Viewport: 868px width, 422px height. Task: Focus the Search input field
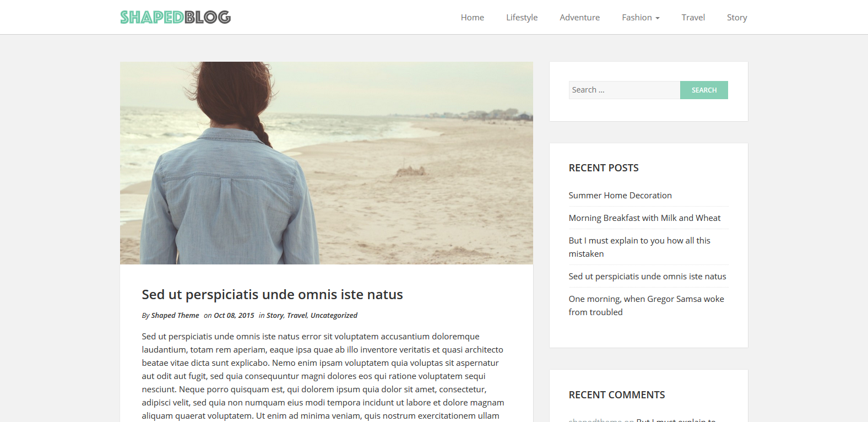point(625,90)
